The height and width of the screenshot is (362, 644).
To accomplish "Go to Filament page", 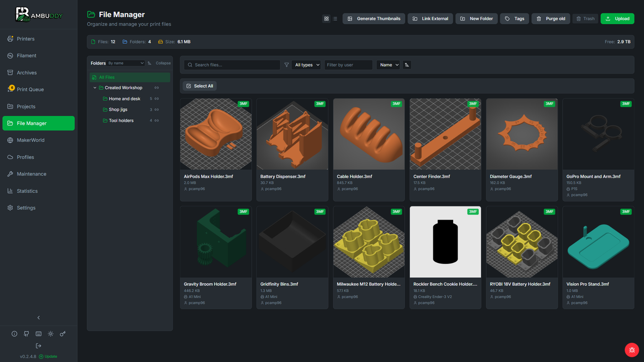I will [x=38, y=56].
